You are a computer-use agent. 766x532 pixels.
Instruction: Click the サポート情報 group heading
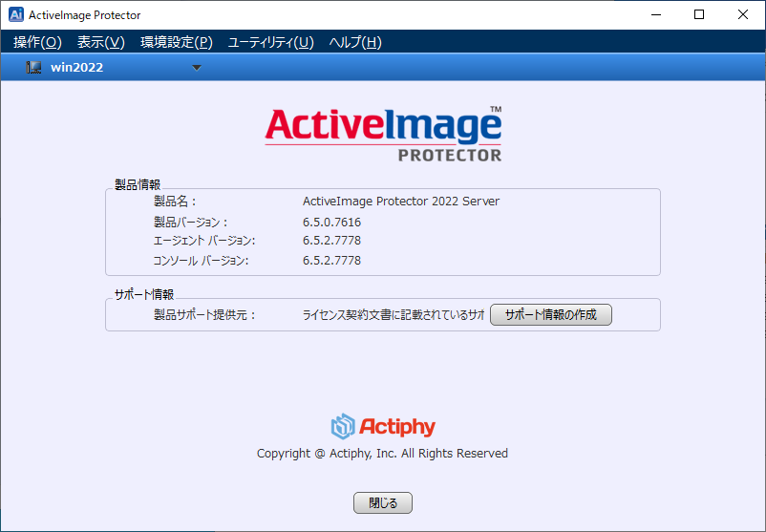pos(144,294)
